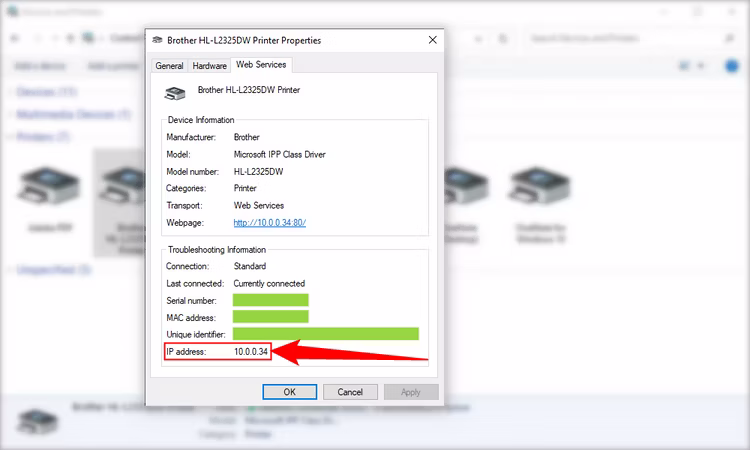
Task: Click the printer icon in the dialog title bar
Action: (157, 40)
